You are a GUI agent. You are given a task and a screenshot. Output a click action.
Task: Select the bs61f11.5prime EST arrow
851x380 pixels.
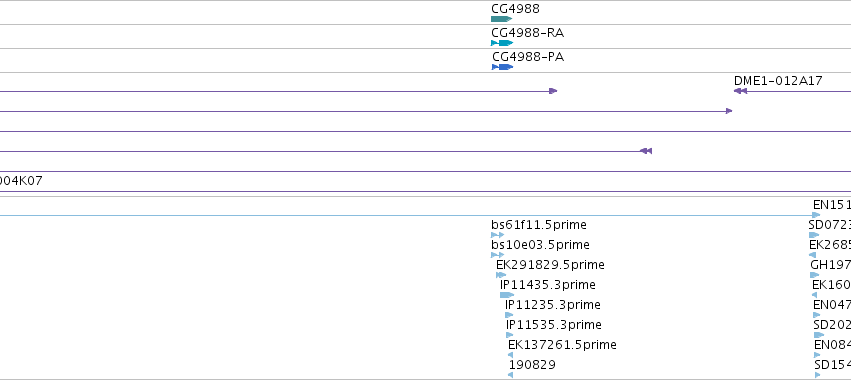coord(498,235)
